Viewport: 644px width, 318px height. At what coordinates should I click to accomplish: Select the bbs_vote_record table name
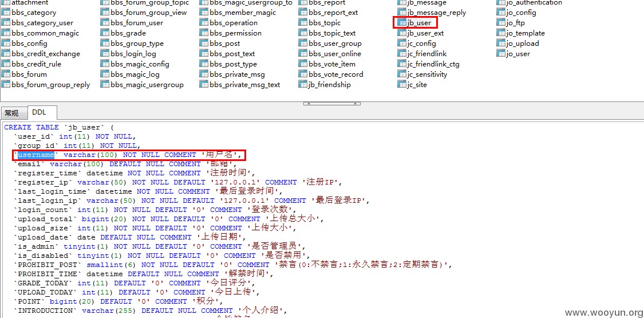click(336, 74)
